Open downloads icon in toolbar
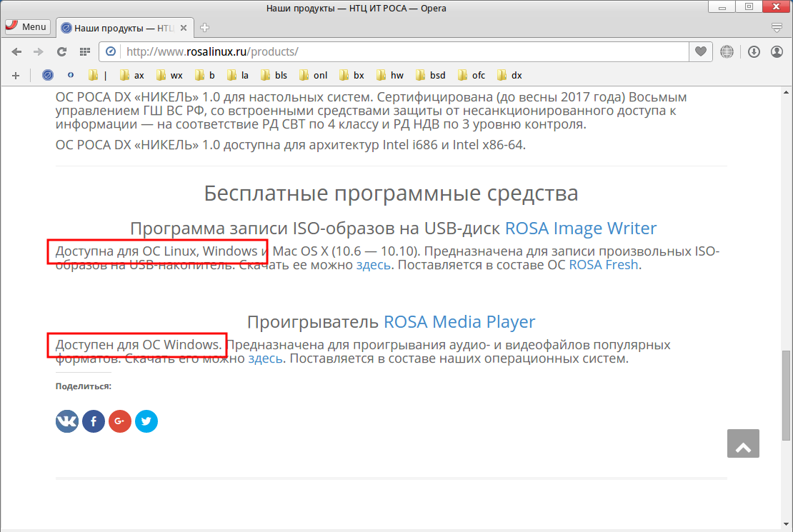The width and height of the screenshot is (793, 532). [754, 51]
